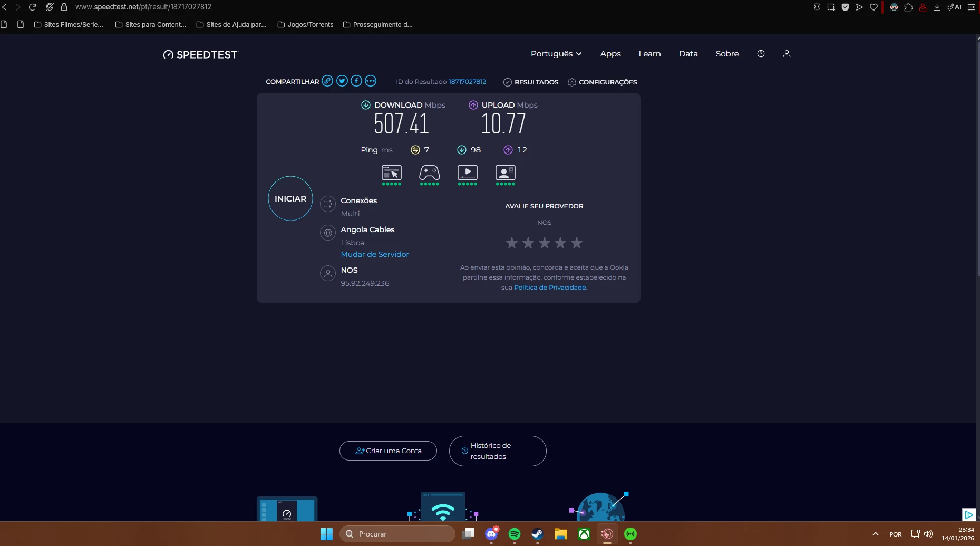Open more share options icon
This screenshot has height=546, width=980.
tap(371, 81)
